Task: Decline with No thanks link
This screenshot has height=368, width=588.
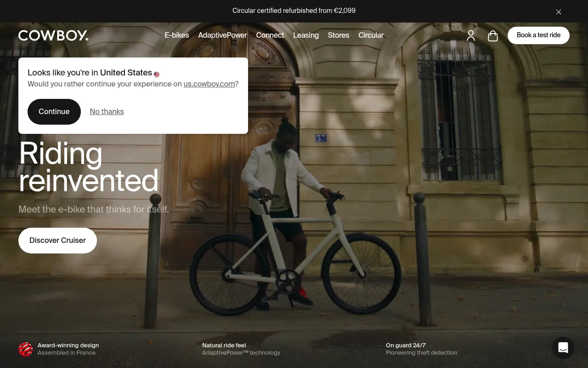Action: (107, 112)
